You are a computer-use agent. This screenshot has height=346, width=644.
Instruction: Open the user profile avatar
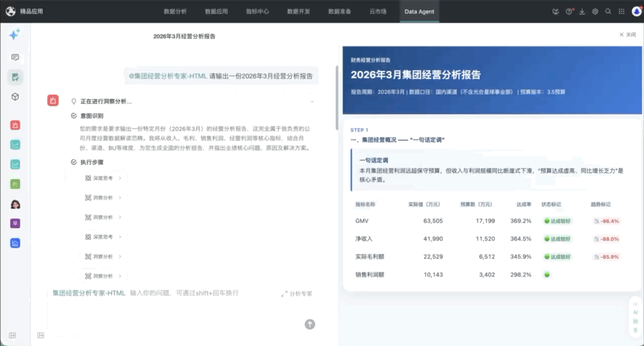tap(636, 12)
